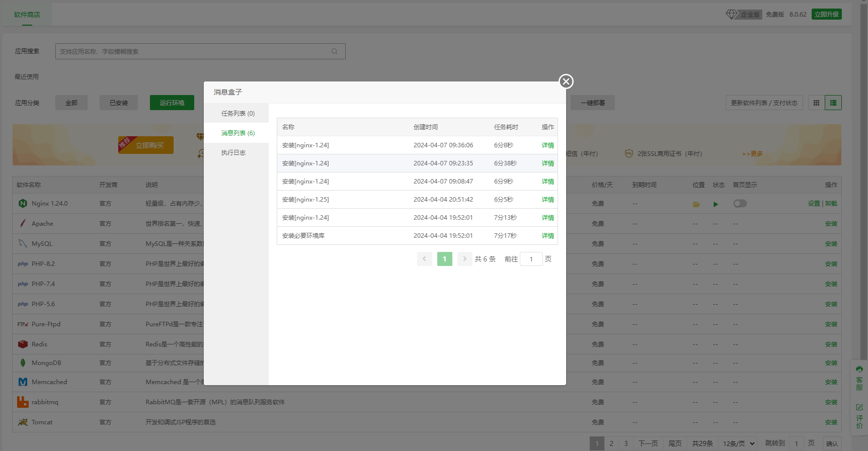
Task: Click the Tomcat cat icon
Action: point(23,422)
